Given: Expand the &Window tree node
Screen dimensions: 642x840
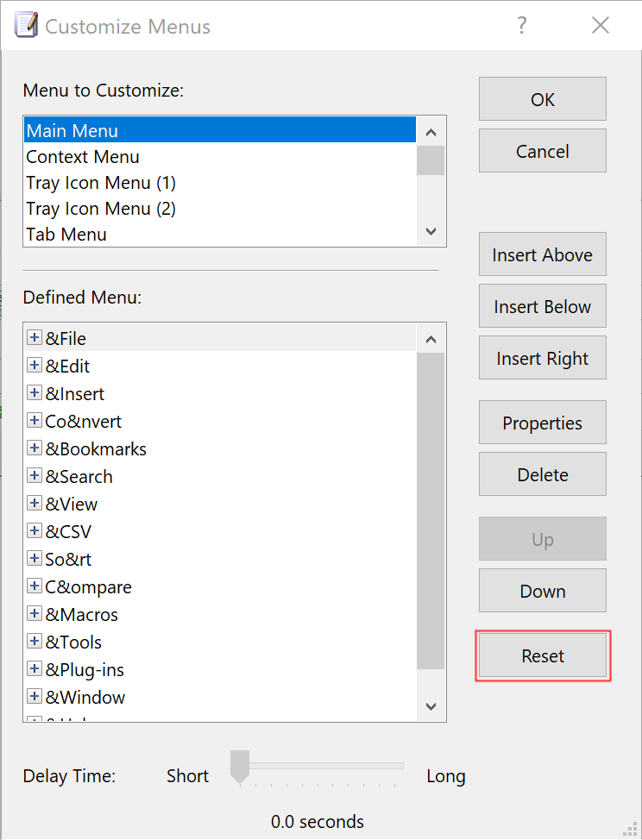Looking at the screenshot, I should pyautogui.click(x=35, y=697).
